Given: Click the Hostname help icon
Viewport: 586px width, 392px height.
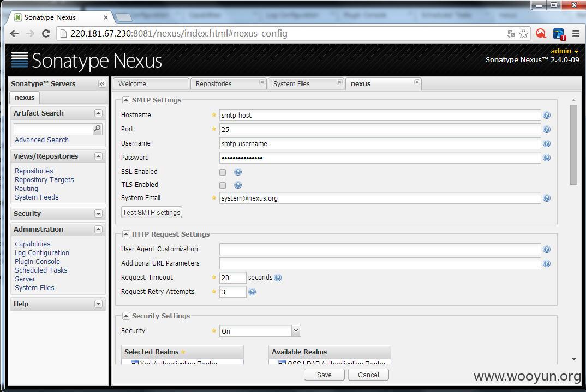Looking at the screenshot, I should tap(546, 116).
